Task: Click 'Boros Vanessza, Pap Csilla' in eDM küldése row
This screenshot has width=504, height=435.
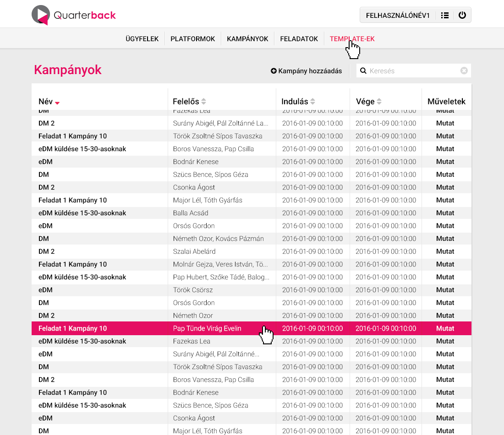Action: coord(214,149)
